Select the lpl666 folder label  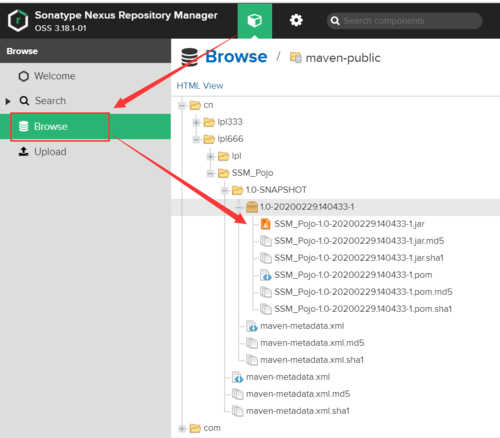pyautogui.click(x=230, y=139)
